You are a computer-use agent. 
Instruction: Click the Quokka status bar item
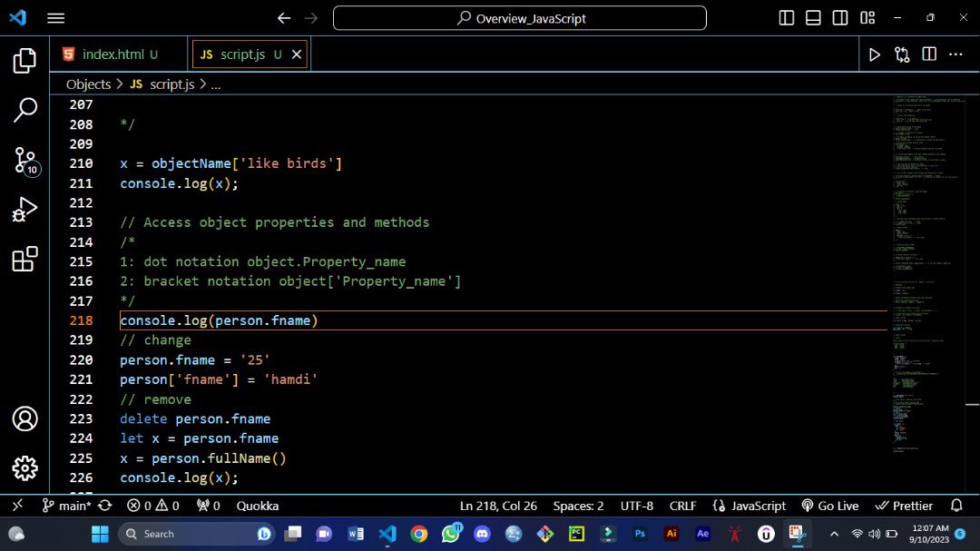pyautogui.click(x=258, y=506)
